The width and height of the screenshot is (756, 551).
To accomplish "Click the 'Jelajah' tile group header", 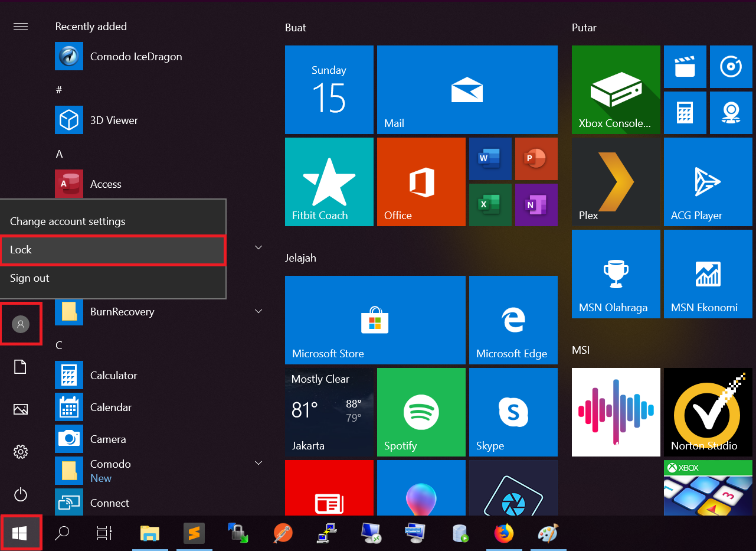I will point(301,258).
